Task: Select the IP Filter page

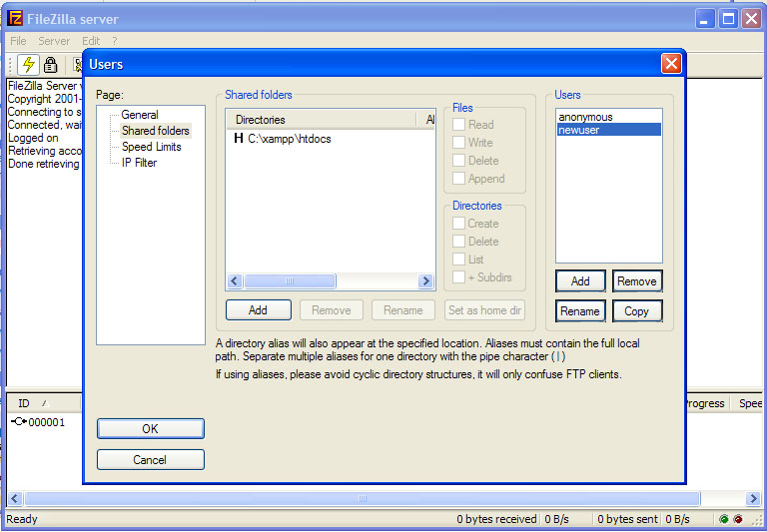Action: (140, 163)
